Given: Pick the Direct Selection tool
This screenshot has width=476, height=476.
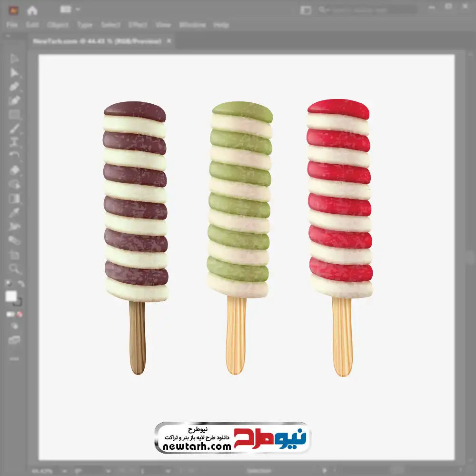Looking at the screenshot, I should 14,73.
